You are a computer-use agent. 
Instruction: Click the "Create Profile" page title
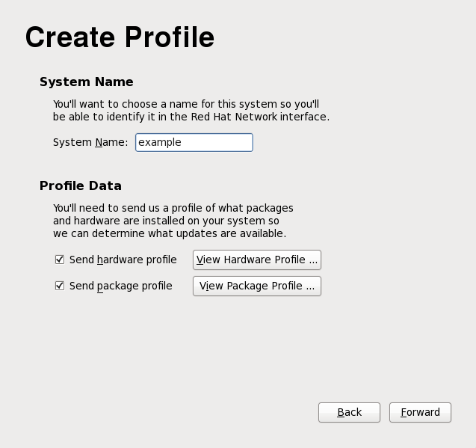click(x=120, y=37)
